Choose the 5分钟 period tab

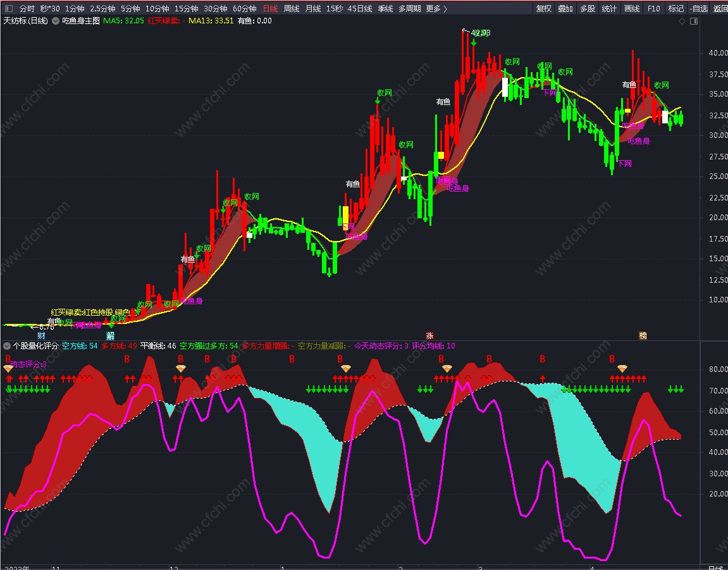(130, 8)
